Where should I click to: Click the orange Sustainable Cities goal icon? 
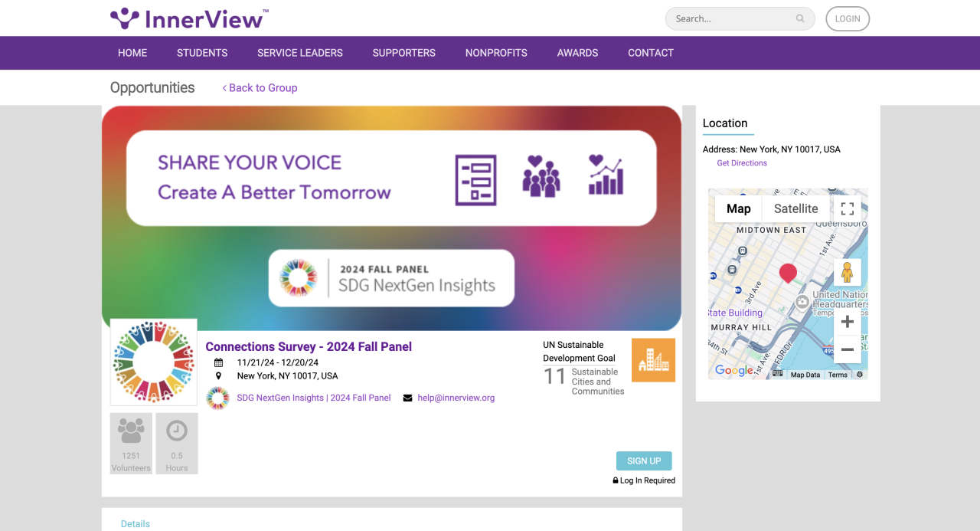coord(653,360)
